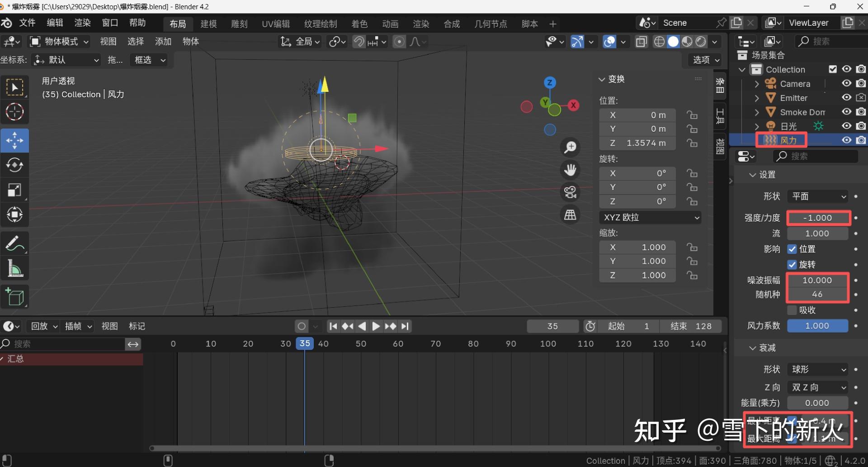The height and width of the screenshot is (467, 868).
Task: Activate the Add Cube tool
Action: (x=15, y=296)
